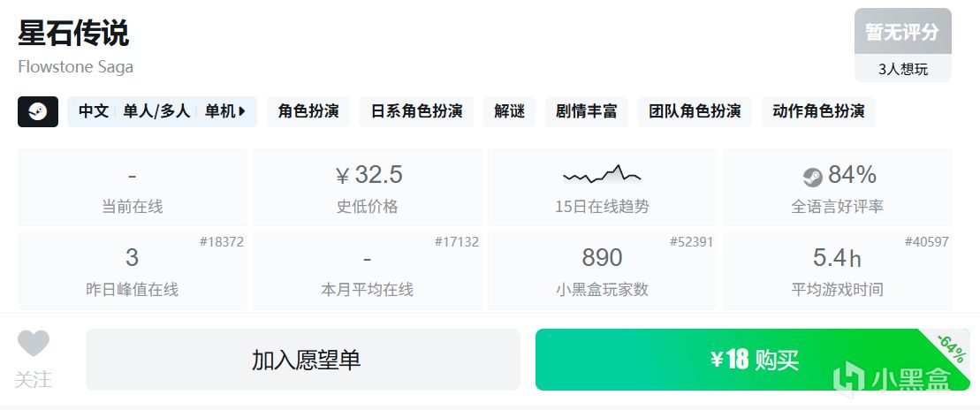Image resolution: width=980 pixels, height=410 pixels.
Task: Open the 解谜 tag
Action: (509, 112)
